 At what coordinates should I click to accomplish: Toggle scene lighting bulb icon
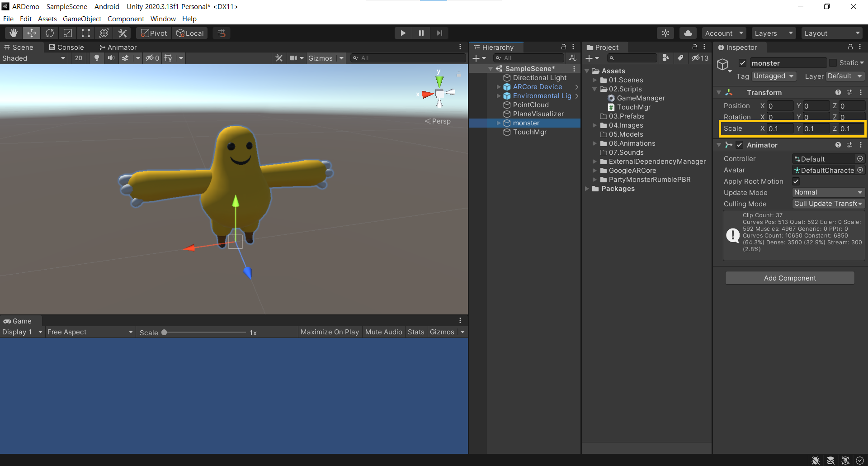click(96, 58)
